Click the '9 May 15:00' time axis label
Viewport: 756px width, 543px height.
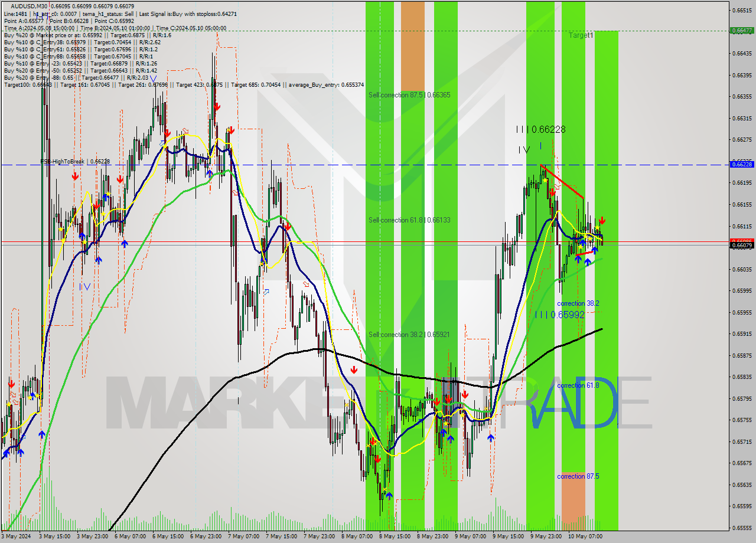tap(508, 536)
